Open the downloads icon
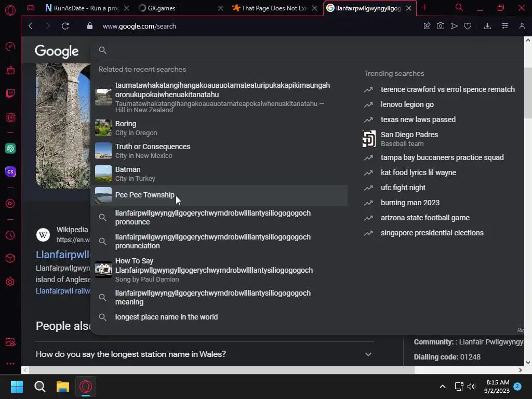 point(487,26)
